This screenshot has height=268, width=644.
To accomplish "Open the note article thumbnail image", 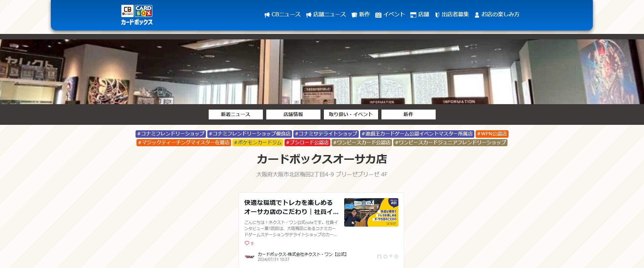I will pos(371,212).
